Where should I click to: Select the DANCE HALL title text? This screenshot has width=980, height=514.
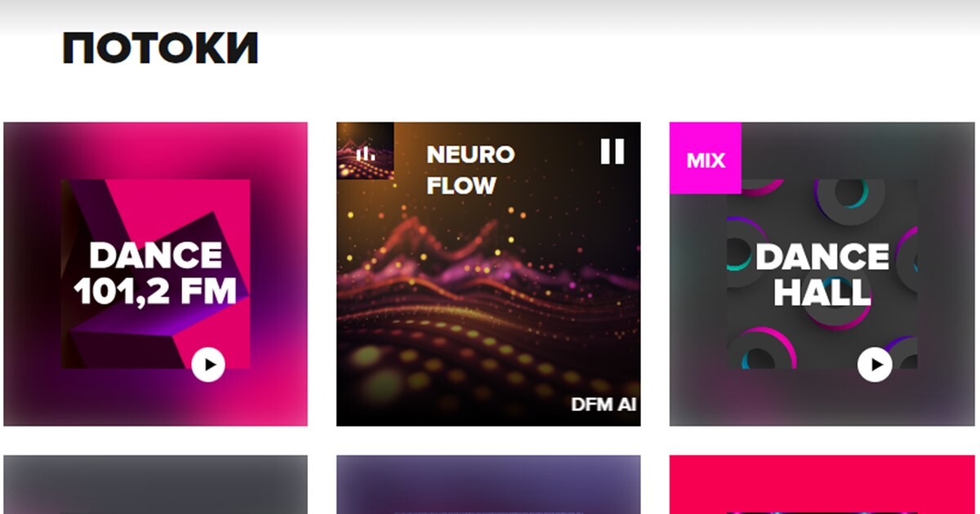pyautogui.click(x=822, y=274)
